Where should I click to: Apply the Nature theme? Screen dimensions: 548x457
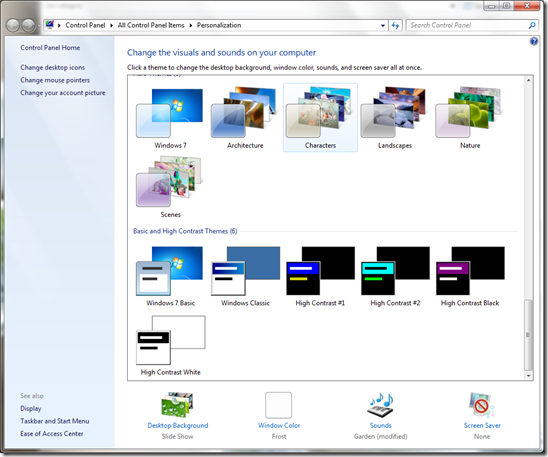(470, 118)
